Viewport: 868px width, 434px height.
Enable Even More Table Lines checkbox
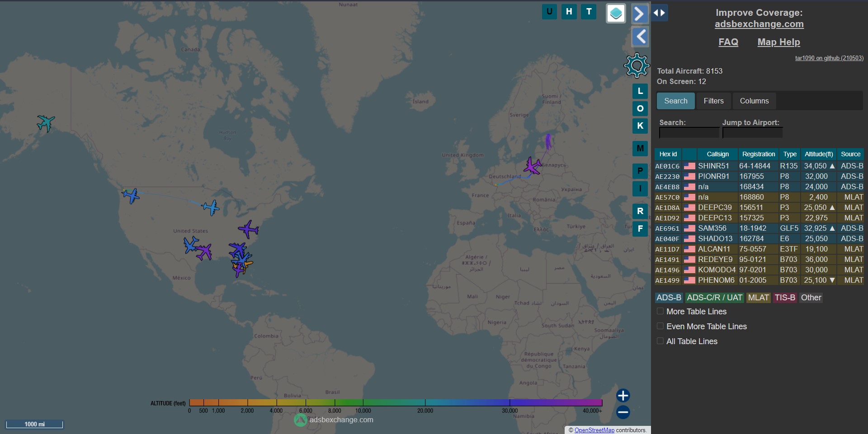coord(660,326)
